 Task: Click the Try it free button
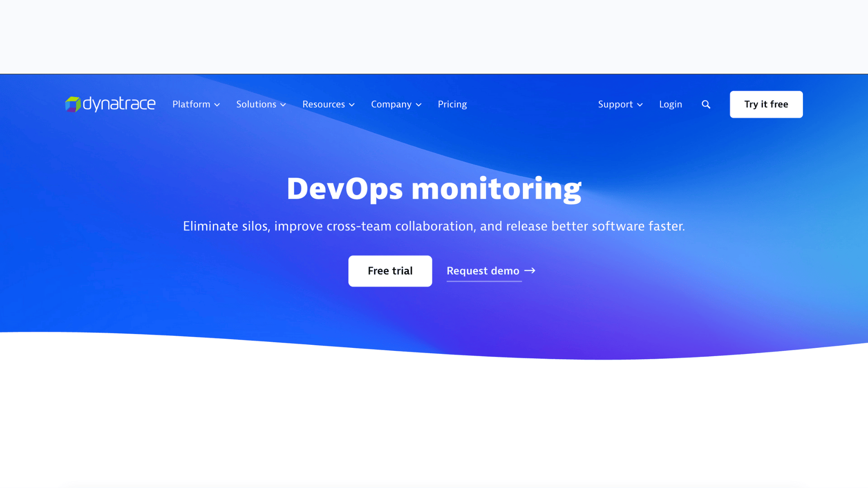click(x=766, y=104)
